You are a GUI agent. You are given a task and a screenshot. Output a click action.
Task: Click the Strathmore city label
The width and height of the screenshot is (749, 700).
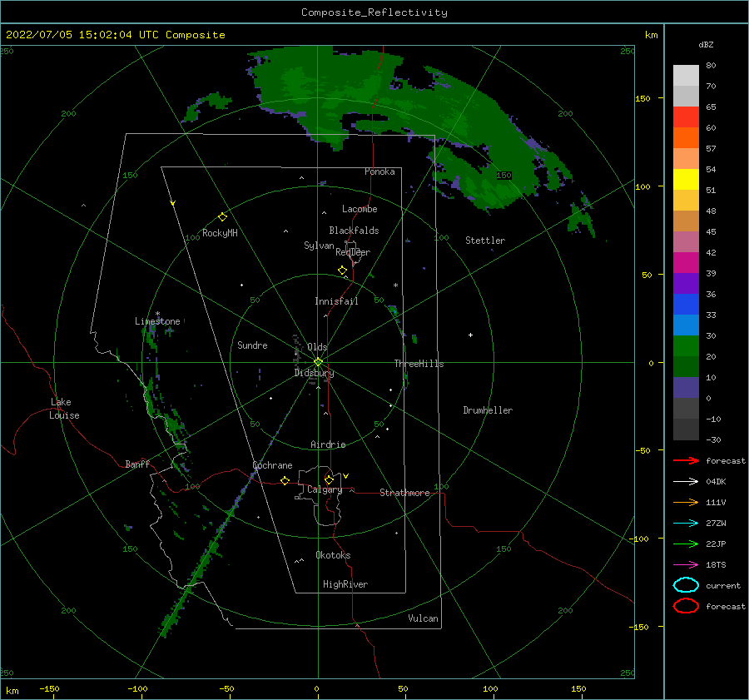pyautogui.click(x=404, y=493)
